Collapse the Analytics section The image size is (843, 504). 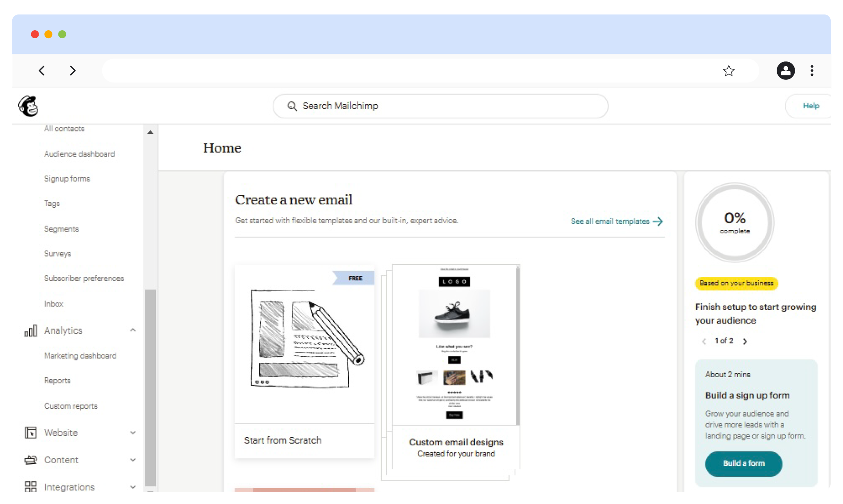(133, 330)
